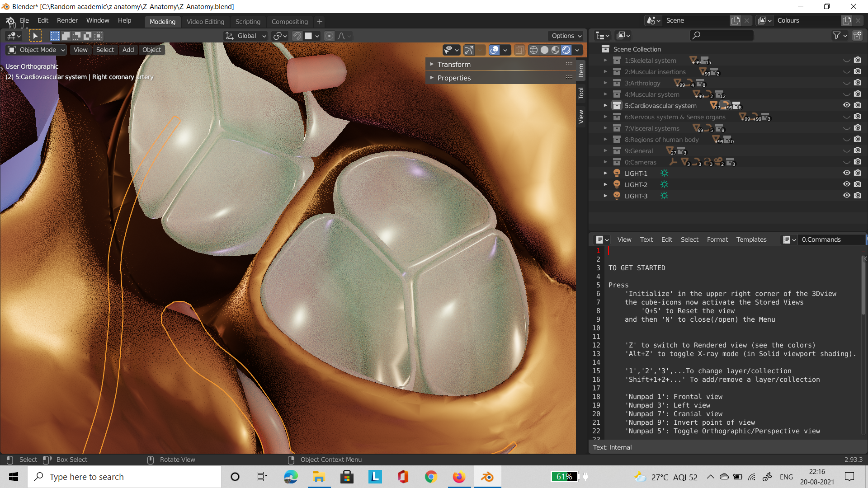Disable rendering for 5:Cardiovascular system camera icon

point(858,105)
